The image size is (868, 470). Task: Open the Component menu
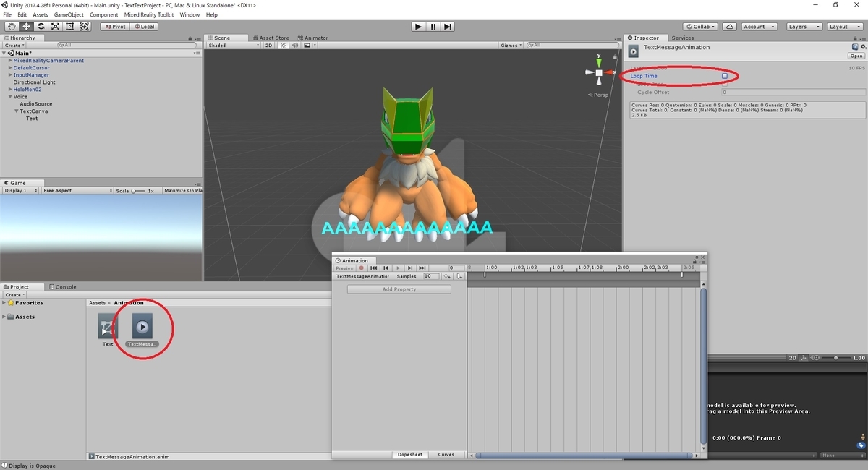tap(104, 14)
